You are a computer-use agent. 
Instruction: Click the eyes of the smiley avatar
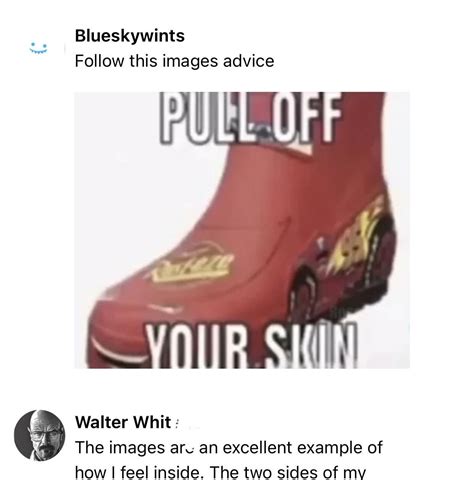(39, 45)
